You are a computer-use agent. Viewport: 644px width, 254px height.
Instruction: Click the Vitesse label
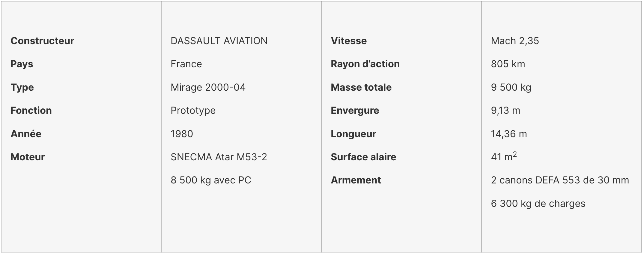coord(349,41)
